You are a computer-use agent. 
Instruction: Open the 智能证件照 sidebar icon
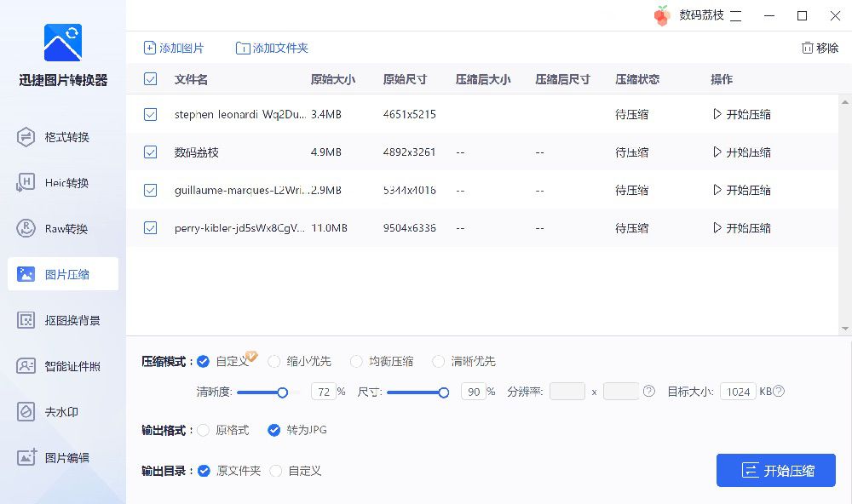pos(26,366)
